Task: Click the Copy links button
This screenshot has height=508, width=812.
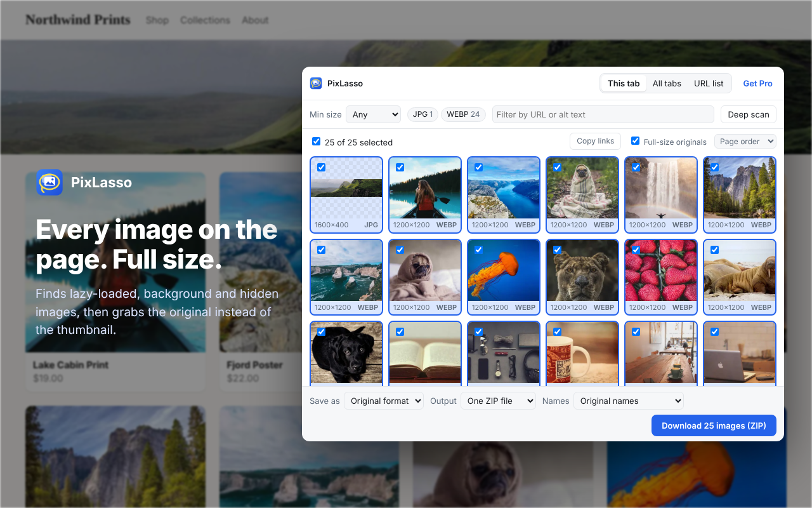Action: pyautogui.click(x=596, y=141)
